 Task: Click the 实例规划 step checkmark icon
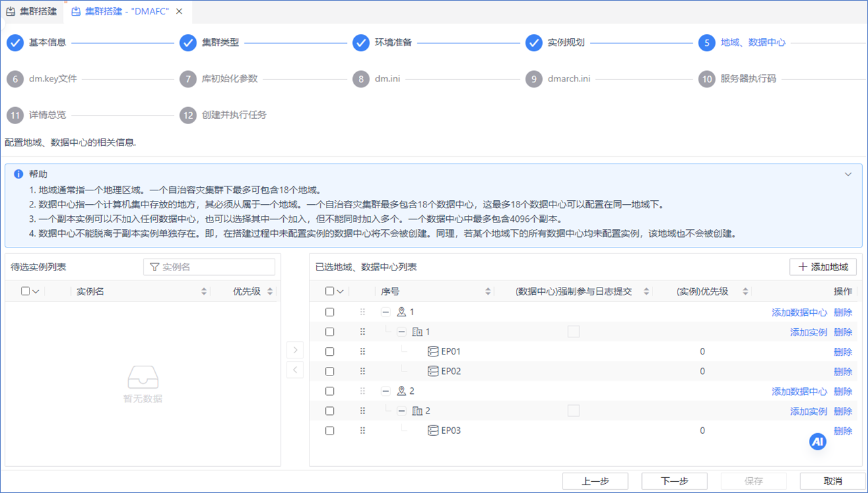pos(534,43)
